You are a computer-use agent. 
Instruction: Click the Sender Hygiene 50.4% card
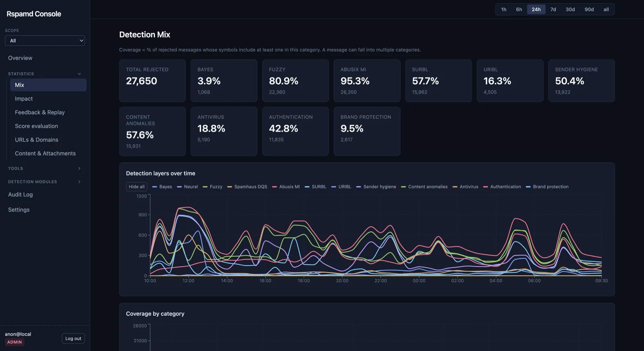click(581, 81)
